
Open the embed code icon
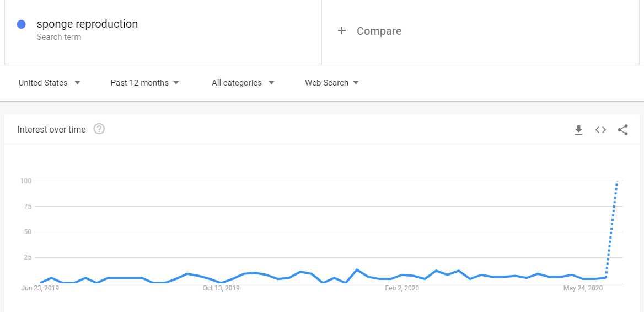tap(600, 130)
